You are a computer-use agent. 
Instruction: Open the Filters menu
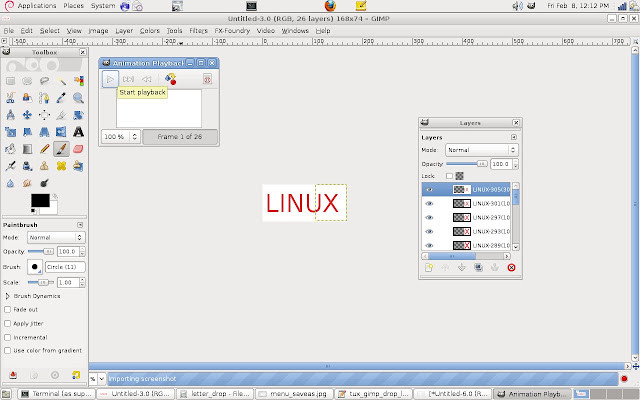click(x=198, y=31)
